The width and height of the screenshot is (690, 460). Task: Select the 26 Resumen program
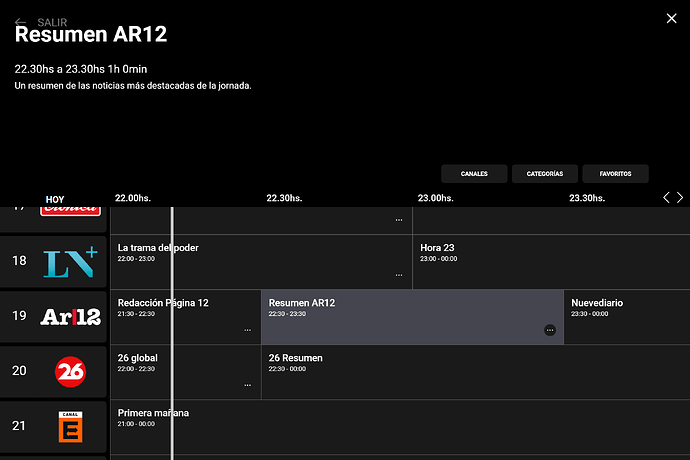point(476,372)
